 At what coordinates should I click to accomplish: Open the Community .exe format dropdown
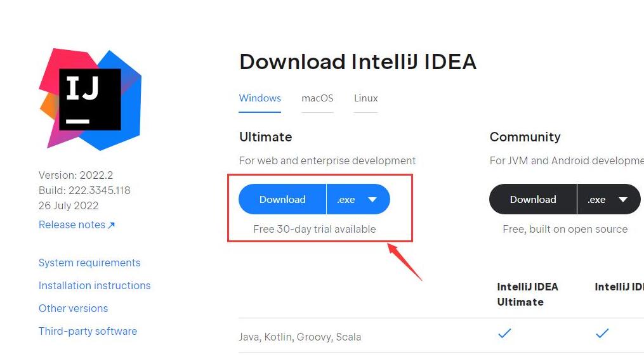coord(608,200)
